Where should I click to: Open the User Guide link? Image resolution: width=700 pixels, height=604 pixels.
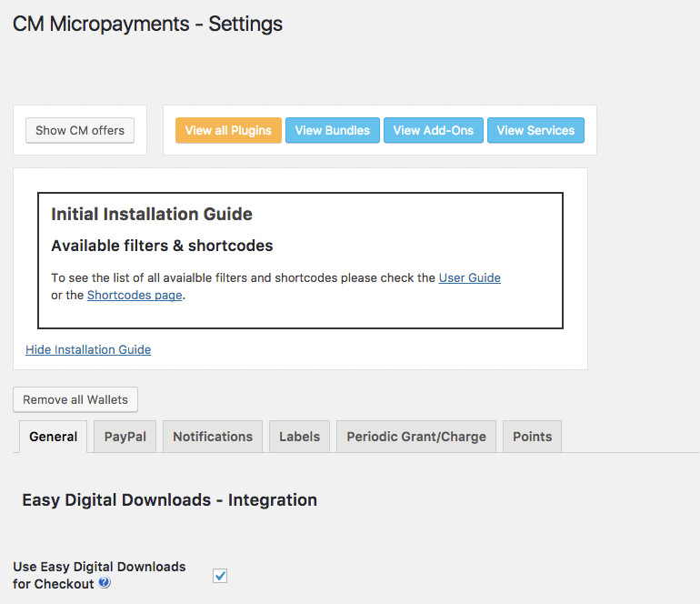click(x=469, y=277)
